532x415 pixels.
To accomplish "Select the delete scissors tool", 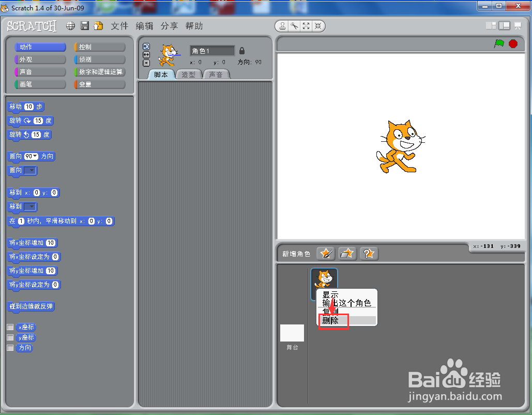I will 294,26.
